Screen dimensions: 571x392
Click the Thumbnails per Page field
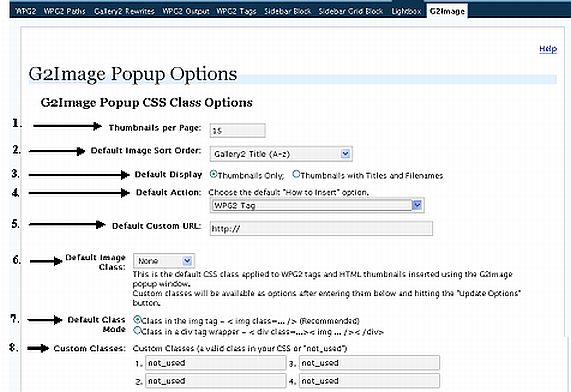coord(237,130)
